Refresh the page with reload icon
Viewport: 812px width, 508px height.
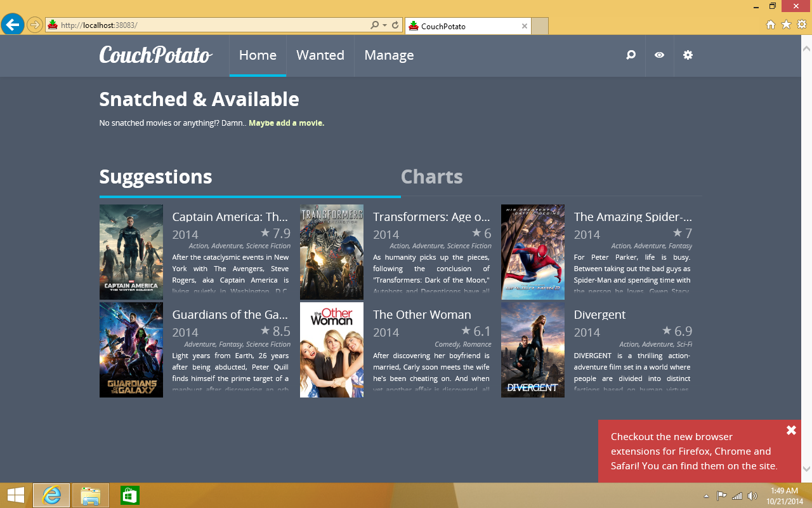[x=395, y=25]
